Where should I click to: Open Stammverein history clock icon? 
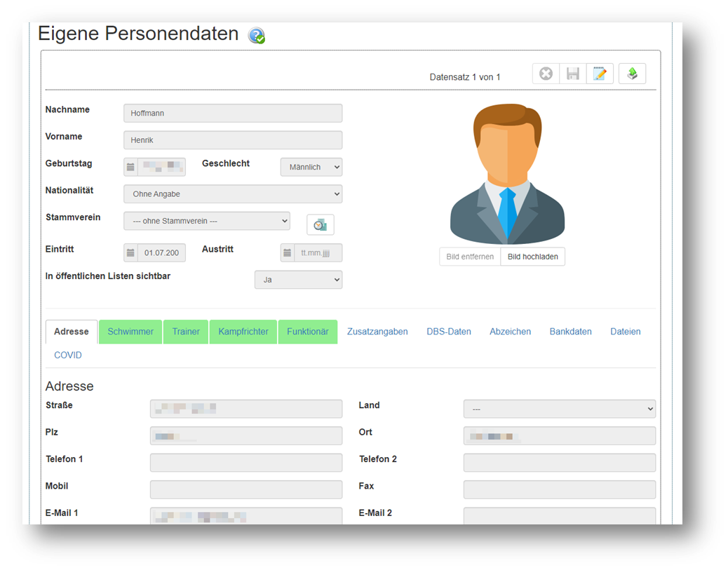coord(321,224)
